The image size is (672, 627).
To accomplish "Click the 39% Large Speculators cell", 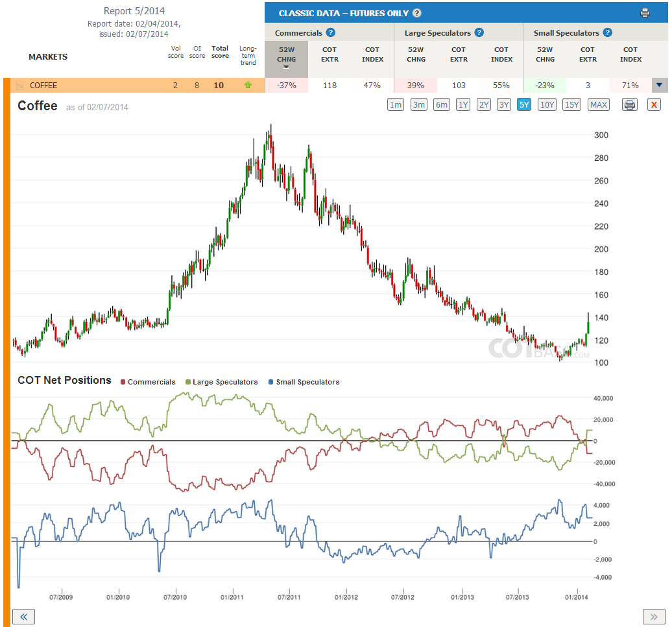I will (416, 85).
